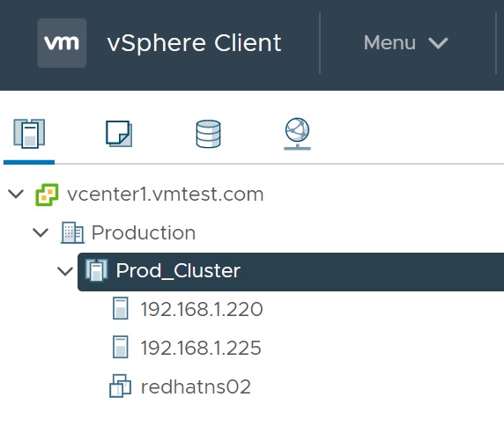The height and width of the screenshot is (434, 504).
Task: Collapse the Prod_Cluster node chevron
Action: click(65, 271)
